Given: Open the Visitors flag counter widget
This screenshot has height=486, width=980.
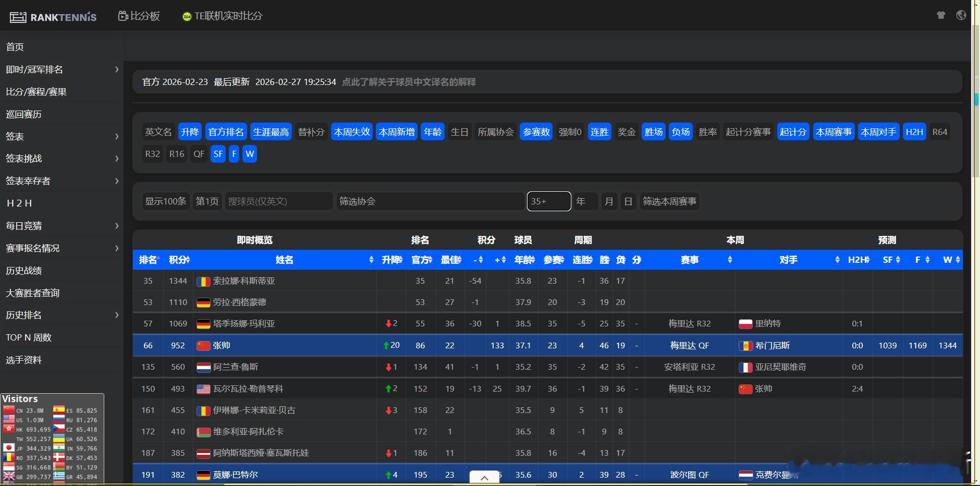Looking at the screenshot, I should 52,439.
